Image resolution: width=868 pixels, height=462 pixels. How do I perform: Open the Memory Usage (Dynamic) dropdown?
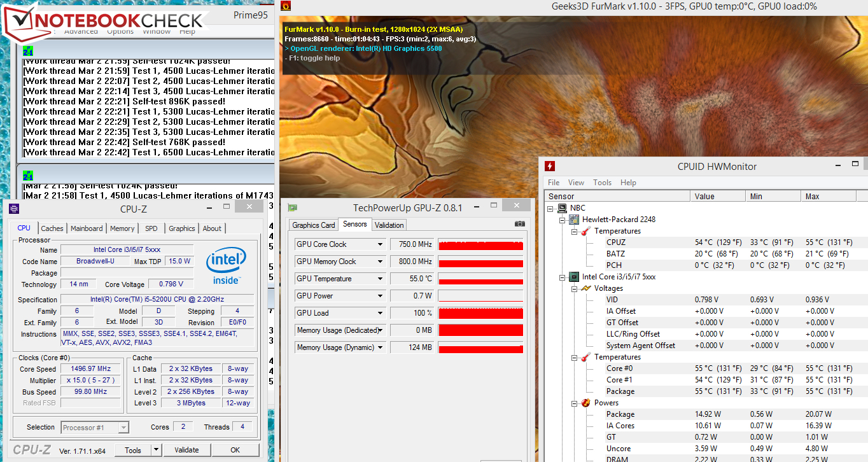(381, 347)
